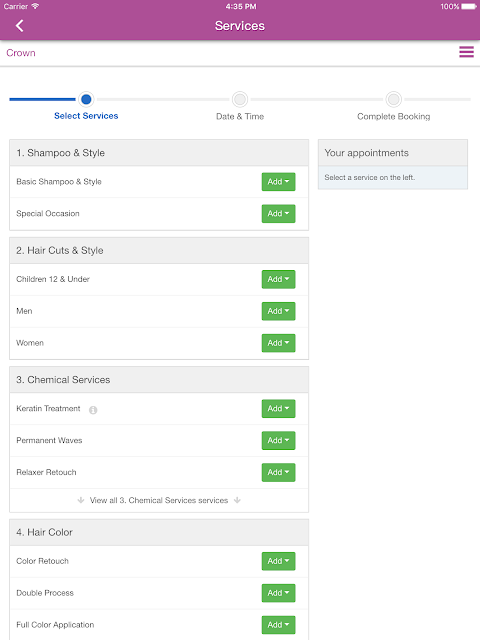This screenshot has height=640, width=480.
Task: Select the Complete Booking step circle
Action: point(393,99)
